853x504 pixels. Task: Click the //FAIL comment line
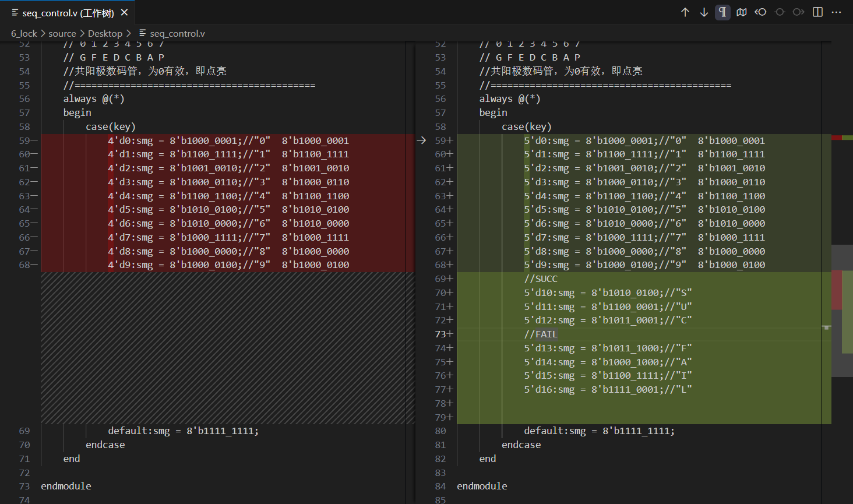(x=541, y=334)
